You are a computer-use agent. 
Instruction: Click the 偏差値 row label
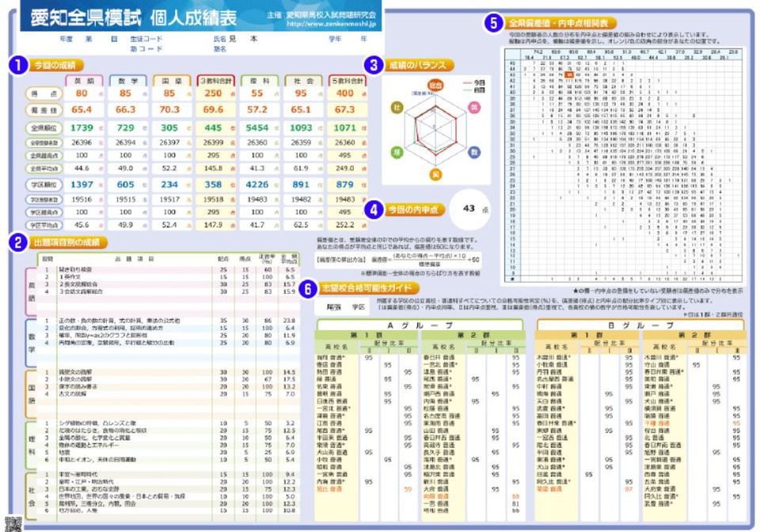44,111
